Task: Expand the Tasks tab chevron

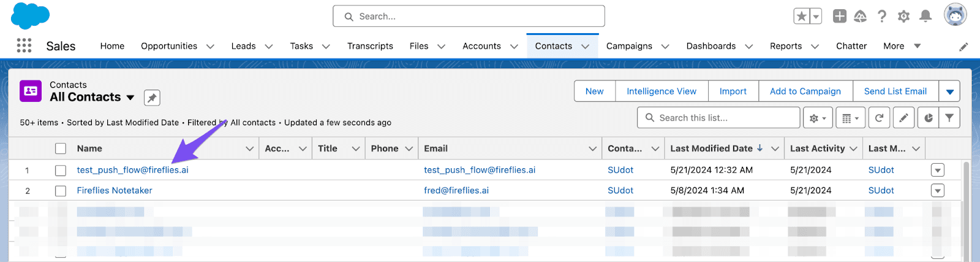Action: pos(326,46)
